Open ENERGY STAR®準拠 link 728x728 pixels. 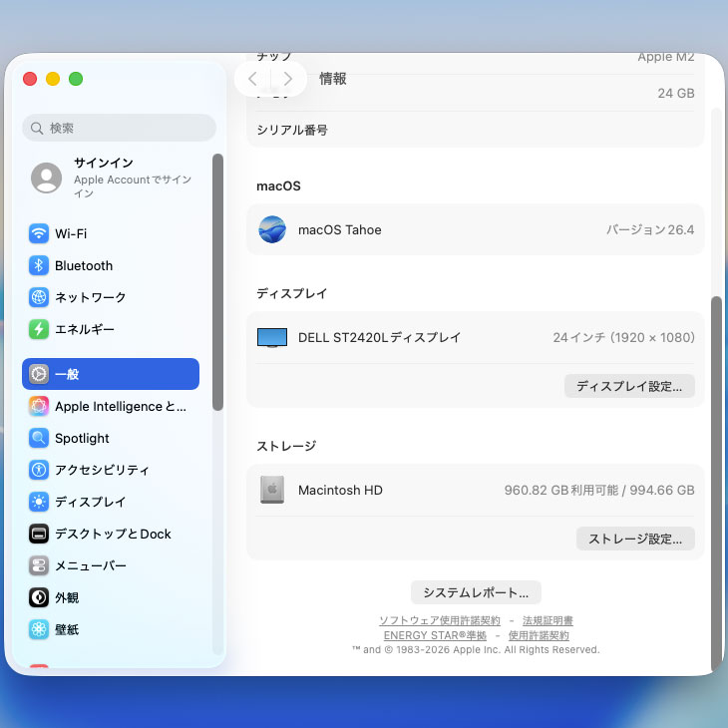435,635
